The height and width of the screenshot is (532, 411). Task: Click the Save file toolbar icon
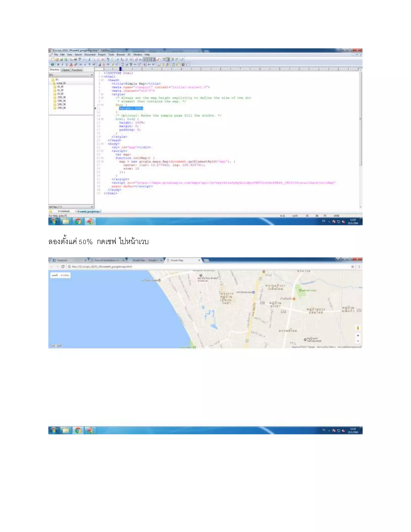61,59
